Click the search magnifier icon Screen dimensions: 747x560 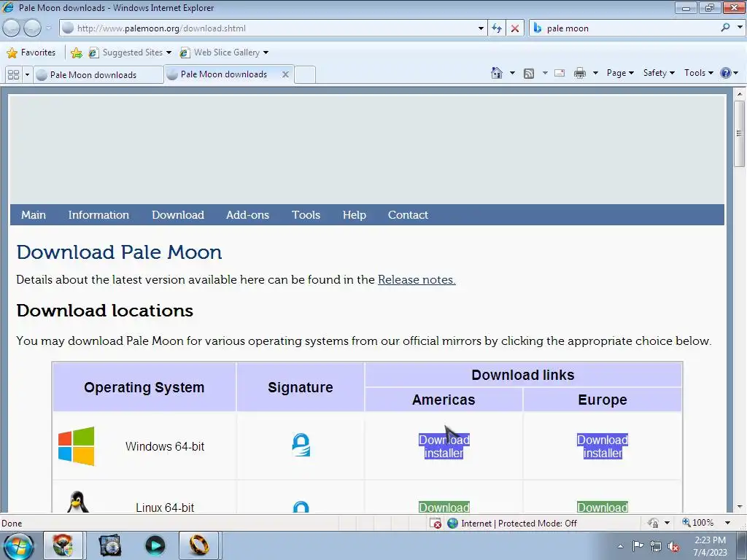pyautogui.click(x=725, y=28)
